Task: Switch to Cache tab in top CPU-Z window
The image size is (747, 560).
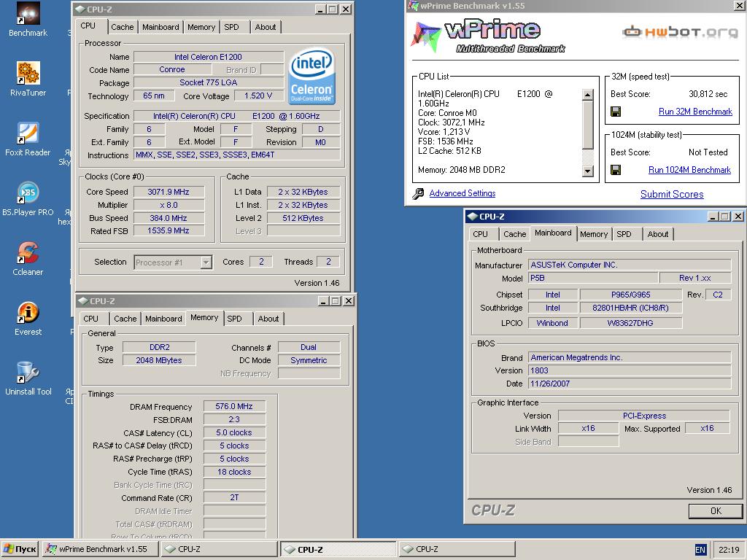Action: pyautogui.click(x=123, y=27)
